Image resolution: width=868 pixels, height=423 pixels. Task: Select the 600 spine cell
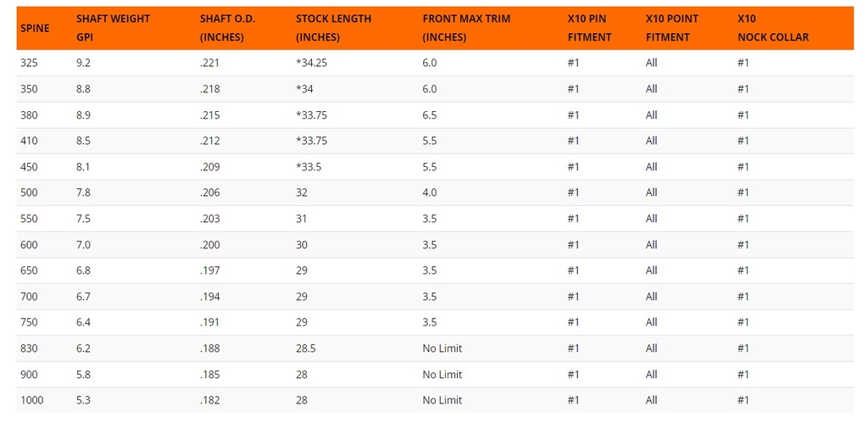coord(28,245)
